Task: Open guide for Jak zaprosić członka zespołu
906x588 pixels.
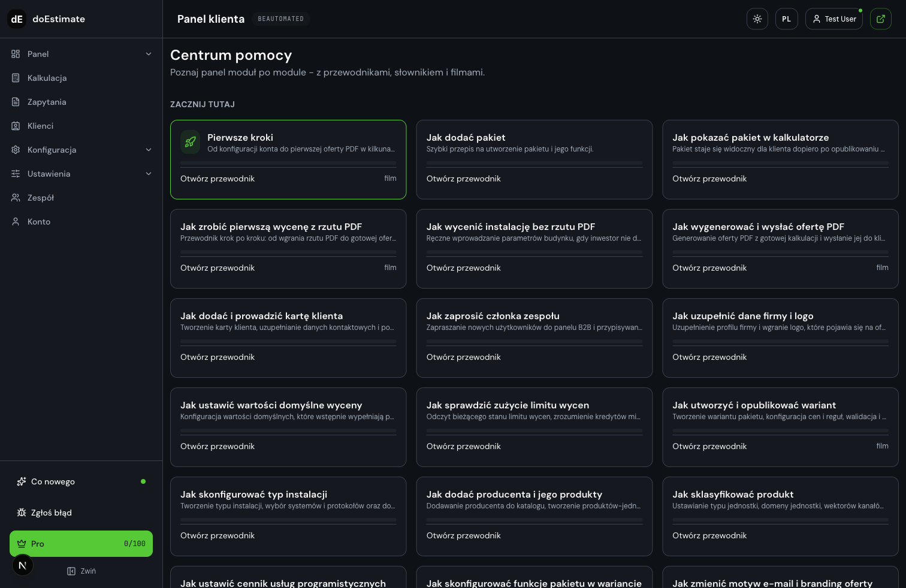Action: tap(463, 357)
